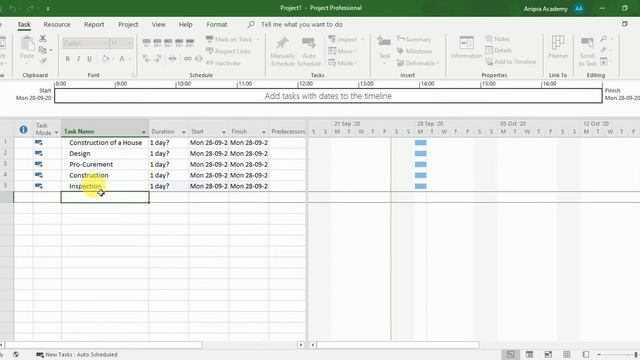
Task: Click the Mode button in Tasks group
Action: coord(342,63)
